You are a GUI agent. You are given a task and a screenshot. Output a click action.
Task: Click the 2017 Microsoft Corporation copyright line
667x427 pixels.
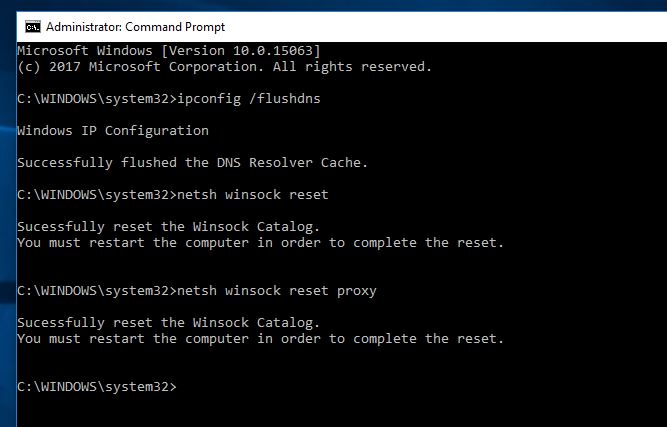tap(225, 66)
